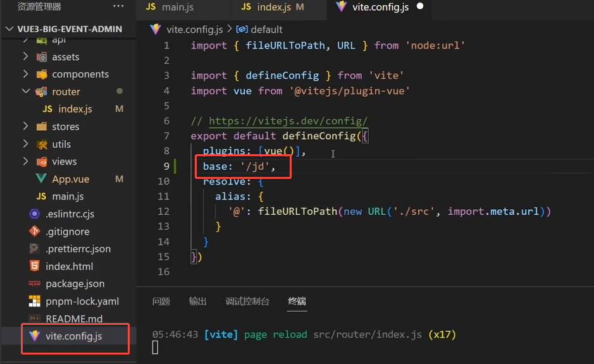Image resolution: width=594 pixels, height=364 pixels.
Task: Click the 'node:url' import string on line 1
Action: tap(435, 45)
